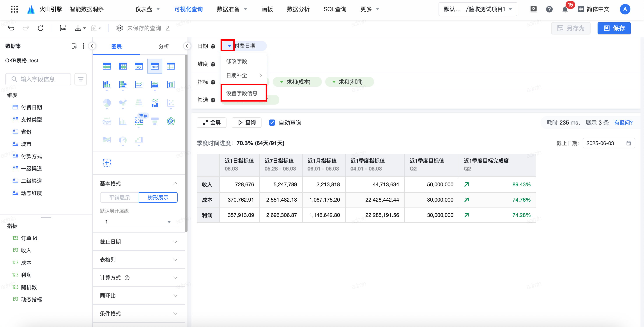Refresh the query with reload icon
The image size is (644, 327).
tap(41, 28)
